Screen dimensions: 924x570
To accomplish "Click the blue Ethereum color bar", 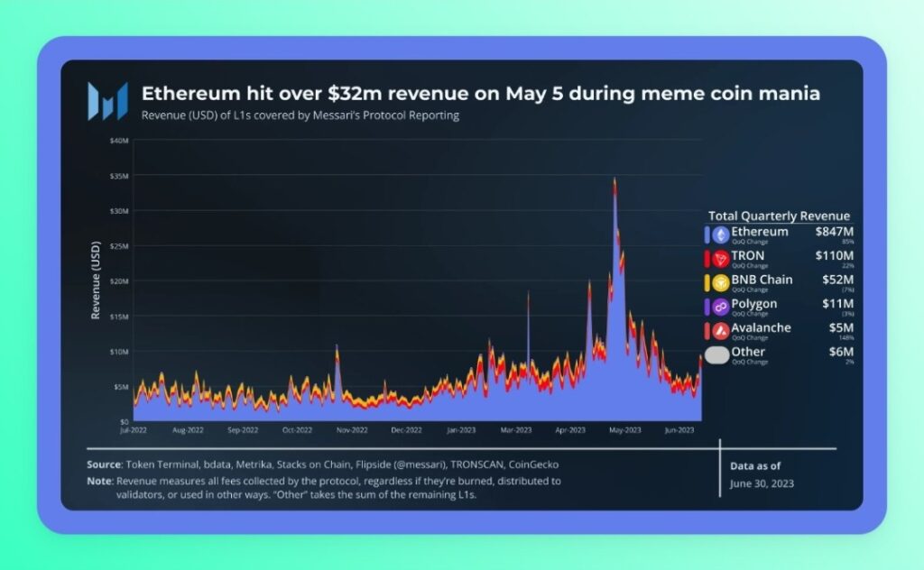I will [x=707, y=235].
